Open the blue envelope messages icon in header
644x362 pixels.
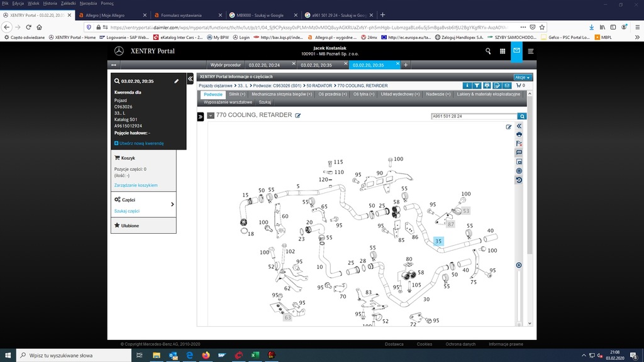[516, 52]
